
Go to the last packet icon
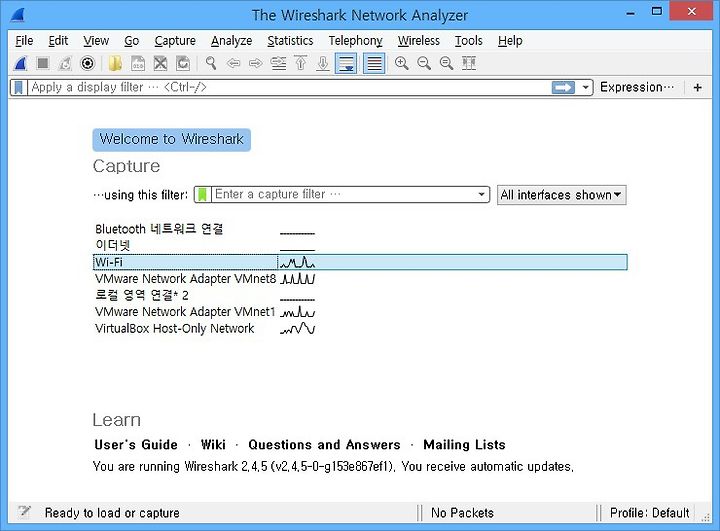[x=323, y=63]
